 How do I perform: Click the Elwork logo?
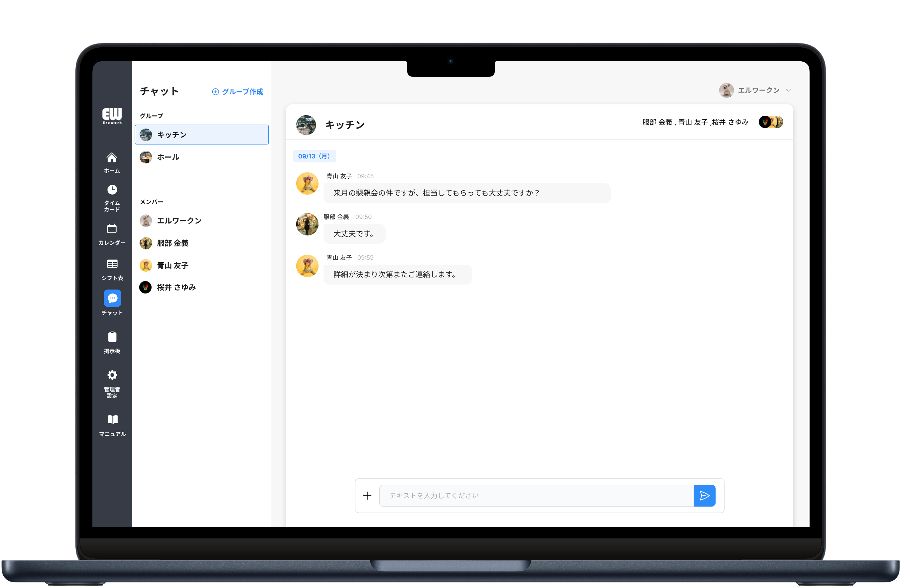click(112, 116)
